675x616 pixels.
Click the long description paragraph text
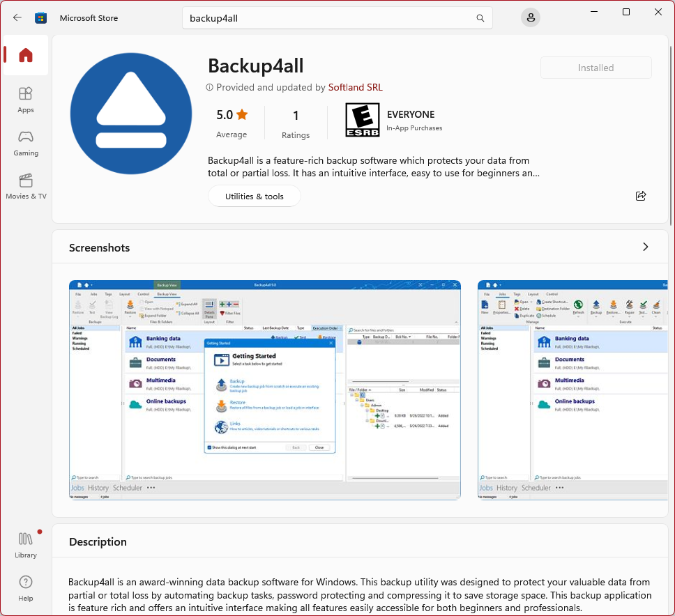360,595
